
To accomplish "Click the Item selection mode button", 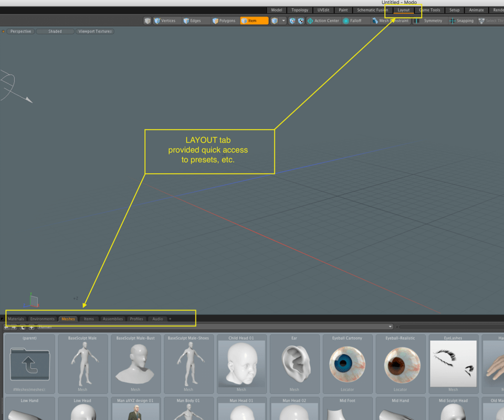I will click(254, 21).
